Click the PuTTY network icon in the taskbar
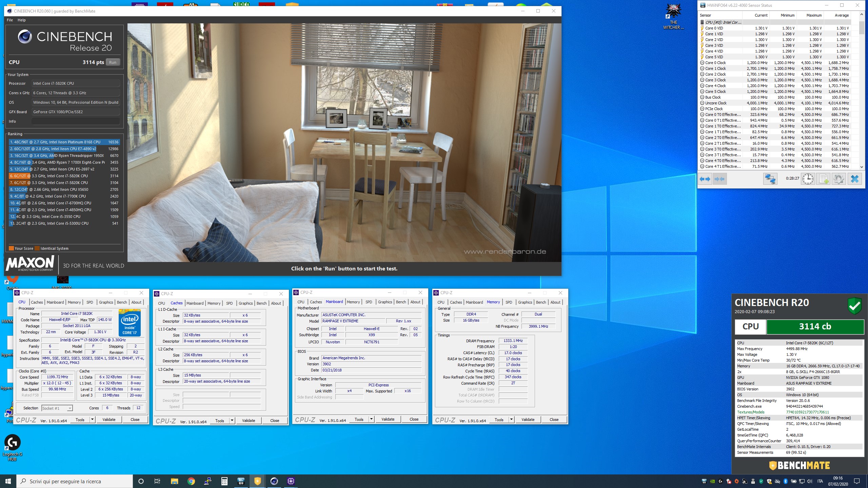 [208, 481]
